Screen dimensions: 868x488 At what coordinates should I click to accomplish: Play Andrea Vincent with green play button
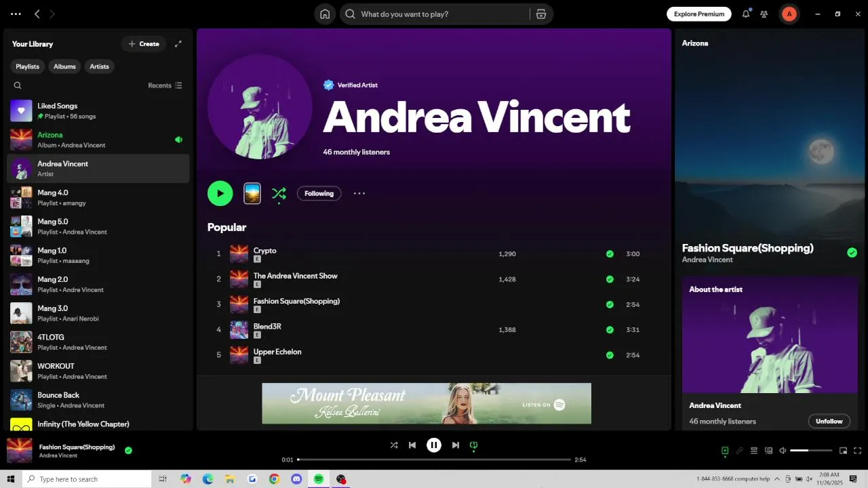coord(220,193)
